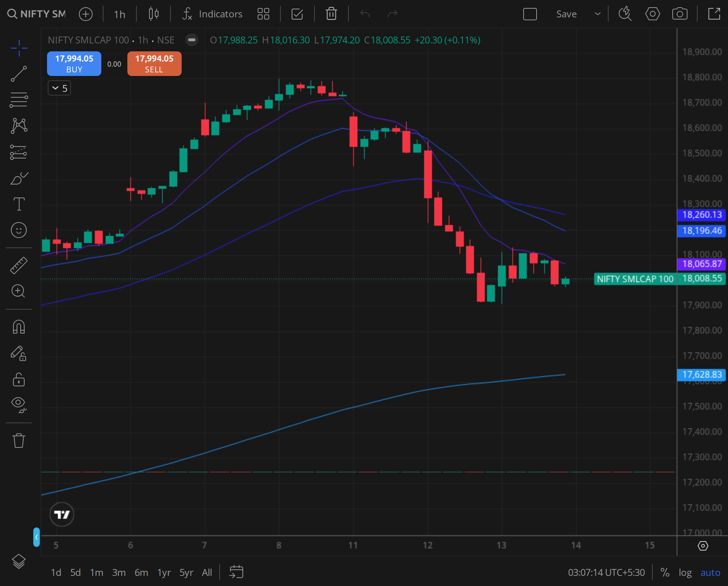Collapse the symbol legend with minus button
This screenshot has height=586, width=728.
pyautogui.click(x=192, y=40)
